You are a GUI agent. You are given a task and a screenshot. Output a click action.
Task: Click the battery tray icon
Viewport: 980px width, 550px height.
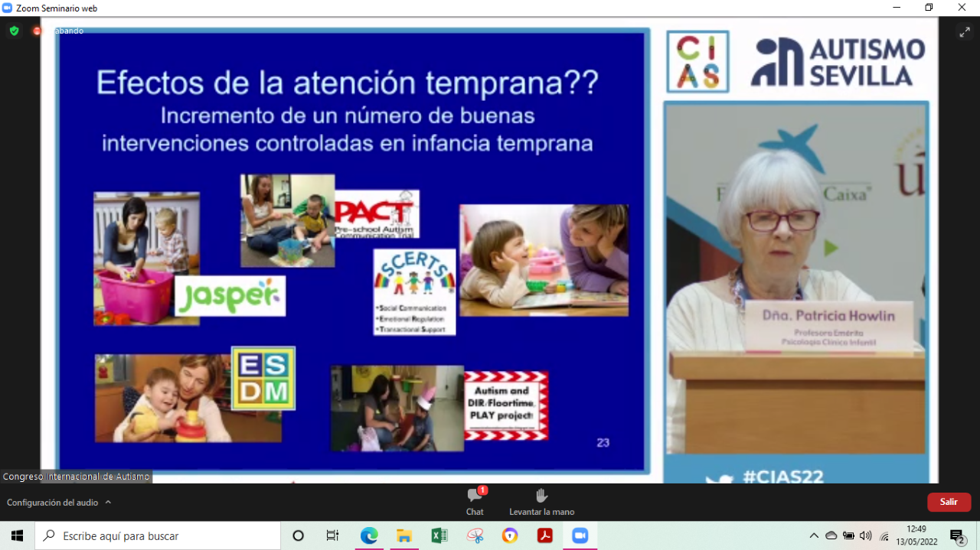(x=848, y=535)
